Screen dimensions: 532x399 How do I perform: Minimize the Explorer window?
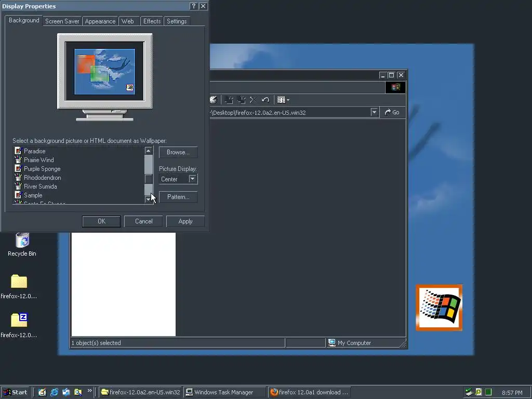coord(383,75)
